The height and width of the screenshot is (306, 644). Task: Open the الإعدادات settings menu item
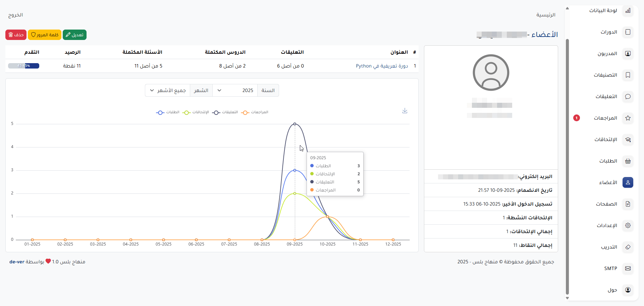coord(607,225)
